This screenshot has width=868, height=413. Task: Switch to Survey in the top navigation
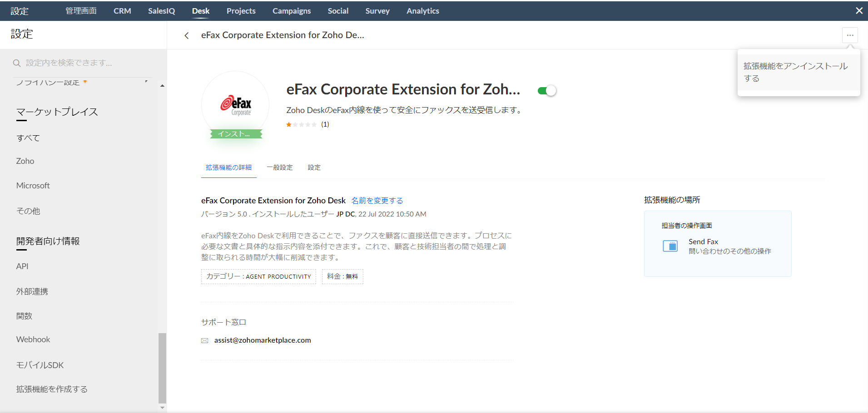377,11
